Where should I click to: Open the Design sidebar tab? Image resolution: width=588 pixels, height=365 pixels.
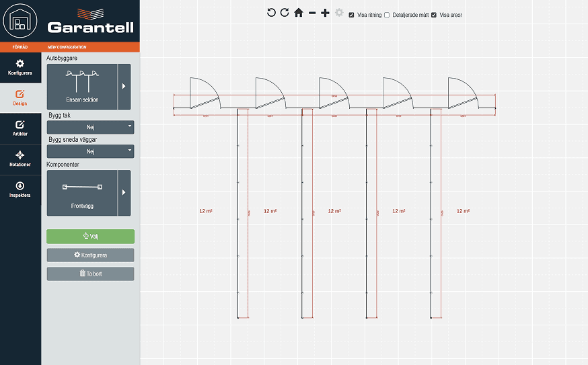pos(20,98)
